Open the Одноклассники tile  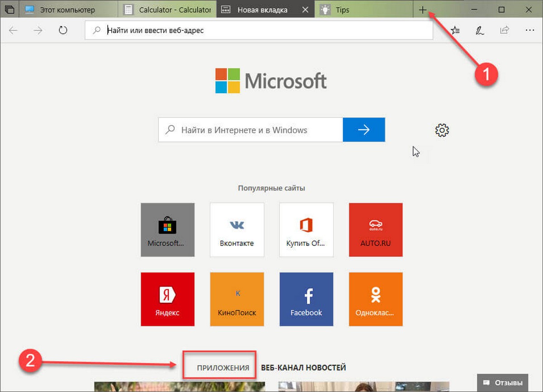pos(376,299)
